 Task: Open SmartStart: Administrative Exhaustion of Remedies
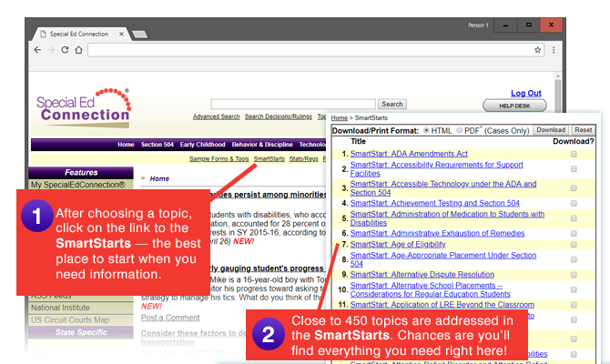pos(437,234)
